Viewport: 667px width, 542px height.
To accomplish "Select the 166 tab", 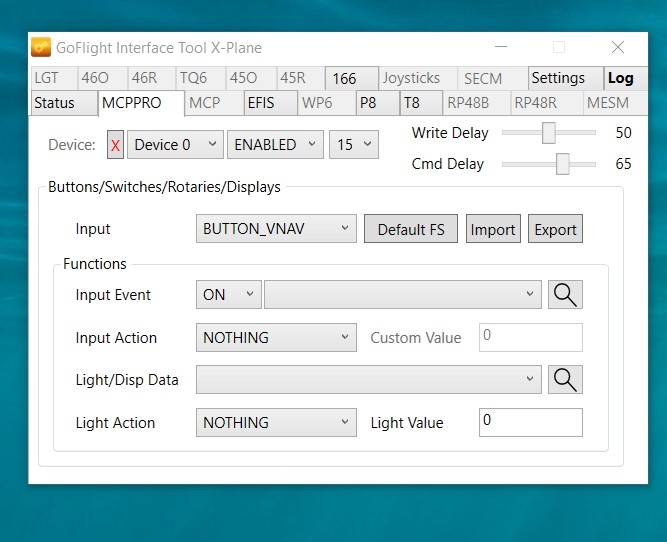I will [351, 78].
